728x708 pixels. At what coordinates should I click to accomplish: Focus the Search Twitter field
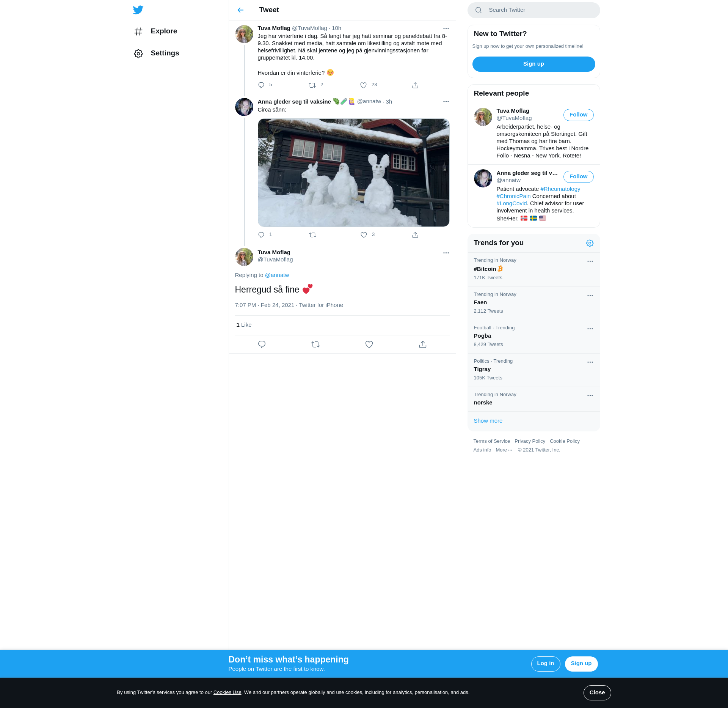533,10
